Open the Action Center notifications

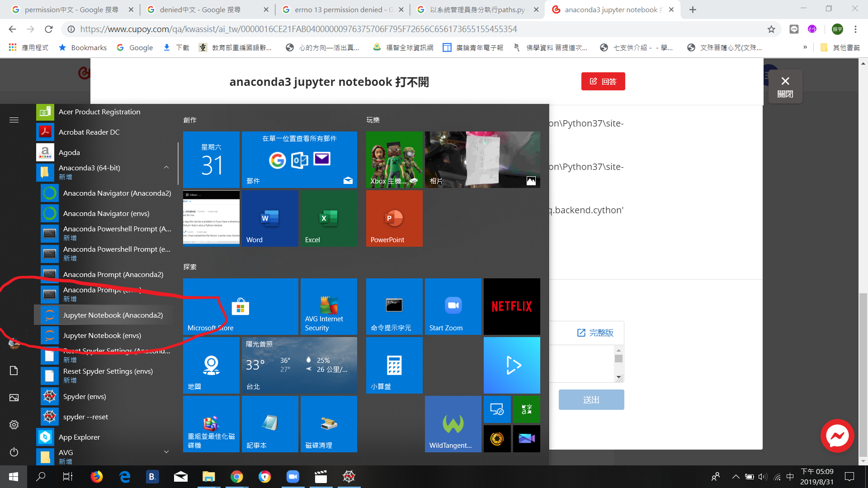tap(849, 477)
